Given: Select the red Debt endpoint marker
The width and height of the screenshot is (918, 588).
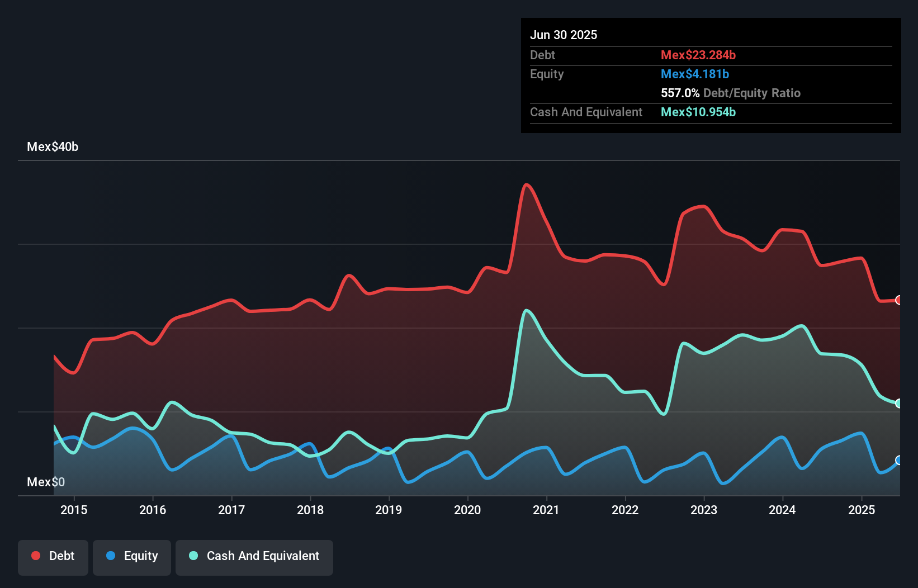Looking at the screenshot, I should coord(898,300).
